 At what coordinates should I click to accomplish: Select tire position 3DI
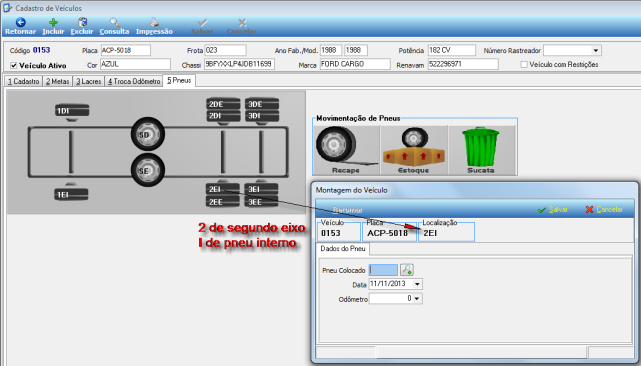coord(262,116)
